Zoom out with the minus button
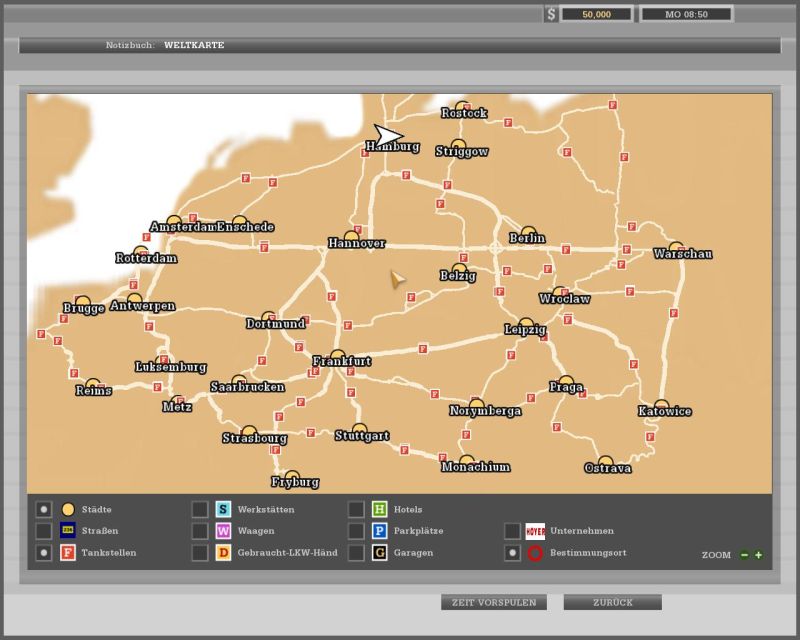The image size is (800, 640). pos(744,555)
